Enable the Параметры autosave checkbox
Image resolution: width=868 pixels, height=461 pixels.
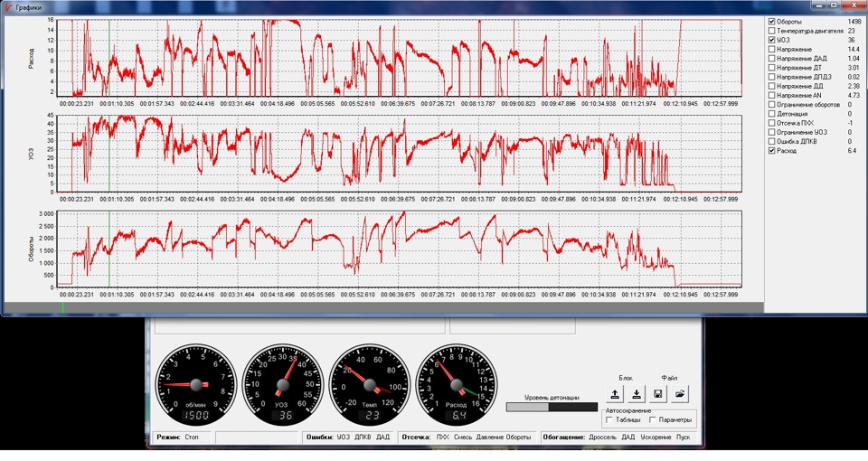point(653,420)
